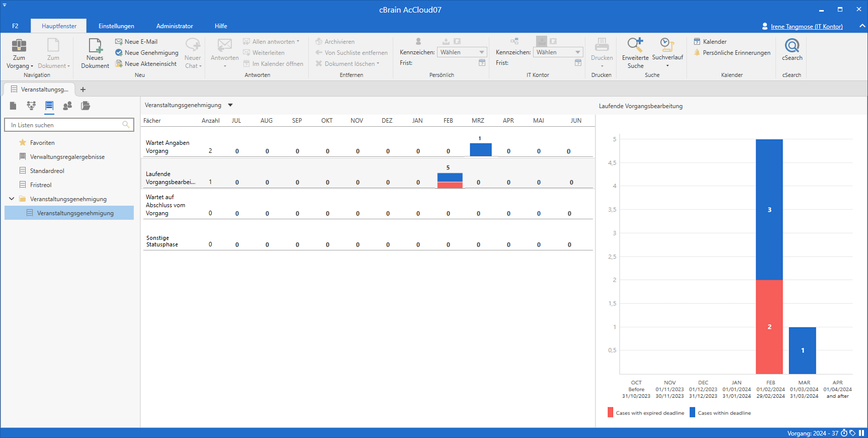The width and height of the screenshot is (868, 438).
Task: Click the documents page icon in sidebar
Action: (x=13, y=106)
